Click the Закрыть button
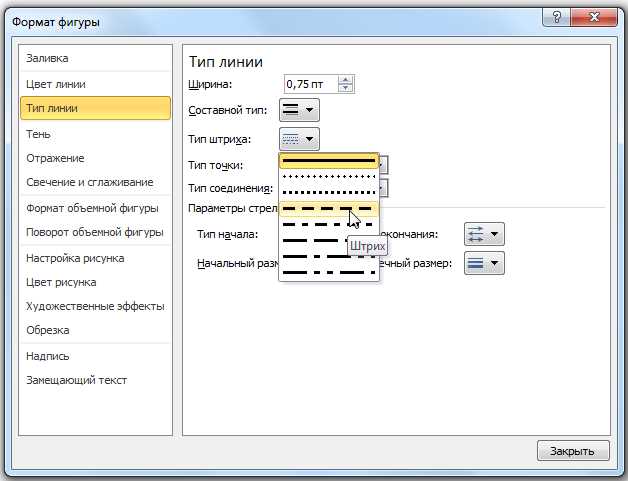 pos(573,451)
